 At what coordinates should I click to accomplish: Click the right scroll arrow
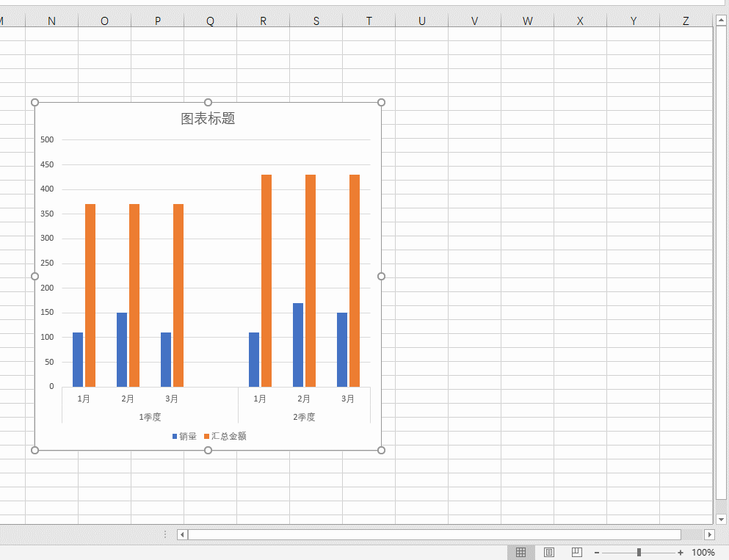[710, 534]
